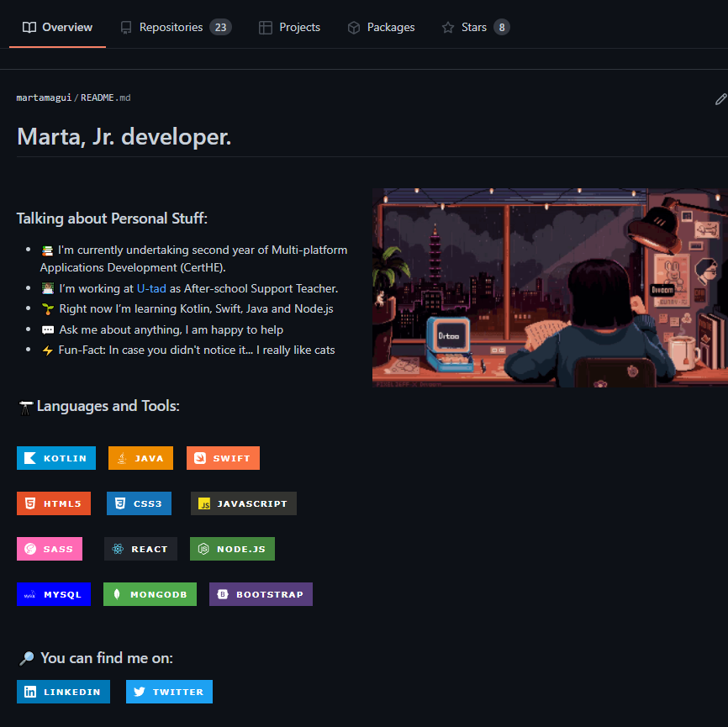Image resolution: width=728 pixels, height=727 pixels.
Task: Go to the Packages tab
Action: [381, 28]
